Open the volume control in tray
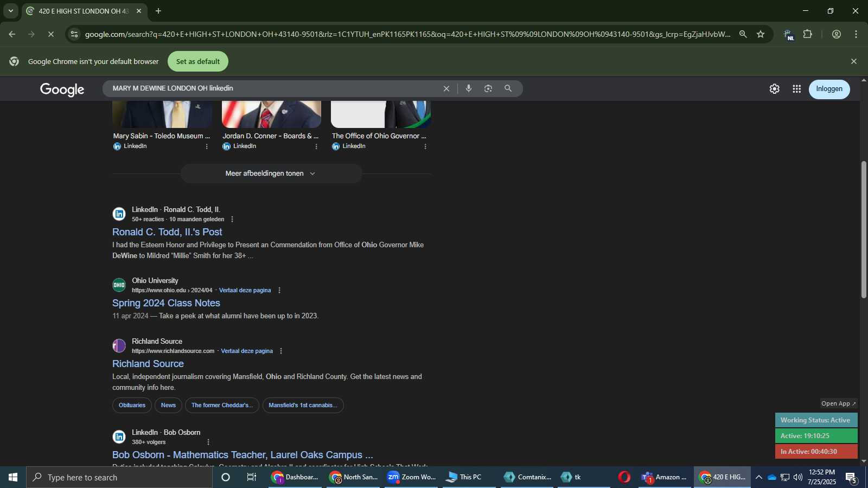868x488 pixels. point(798,477)
